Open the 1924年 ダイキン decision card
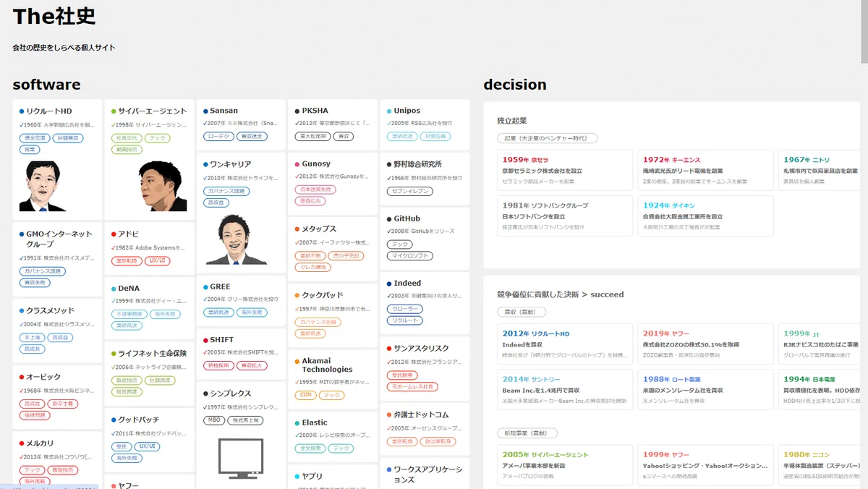Screen dimensions: 868x489 [705, 216]
